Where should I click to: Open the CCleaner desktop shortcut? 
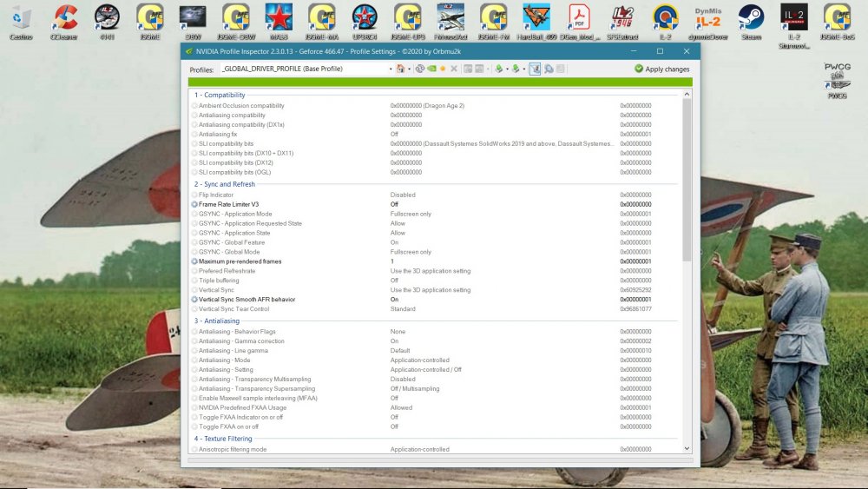[x=64, y=23]
